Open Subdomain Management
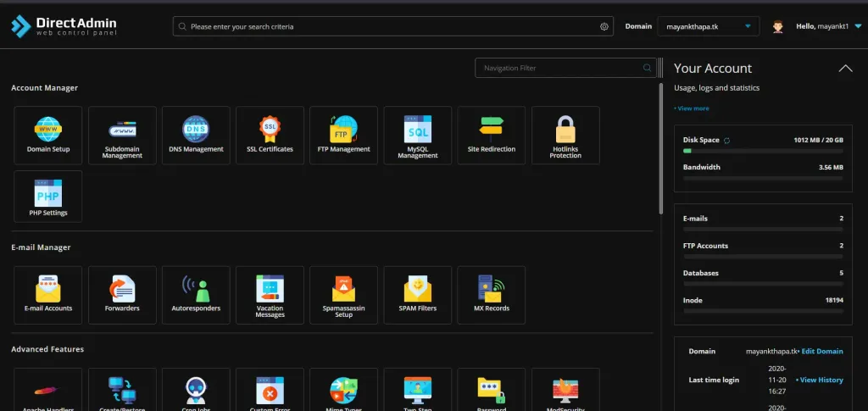Screen dimensions: 868x411 (122, 135)
